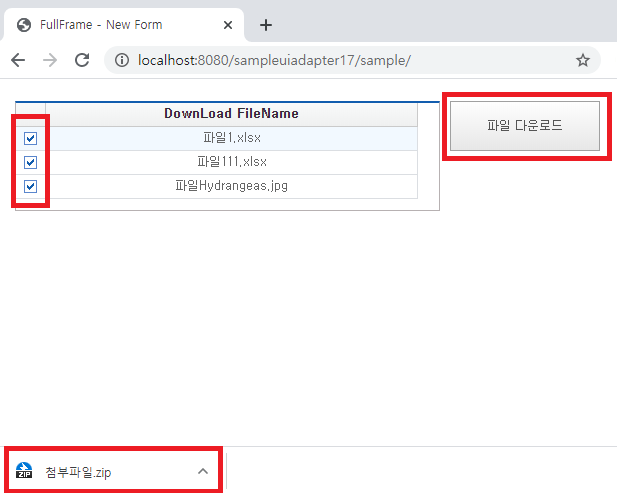The image size is (617, 493).
Task: Uncheck the 파일1.xlsx checkbox
Action: 30,138
